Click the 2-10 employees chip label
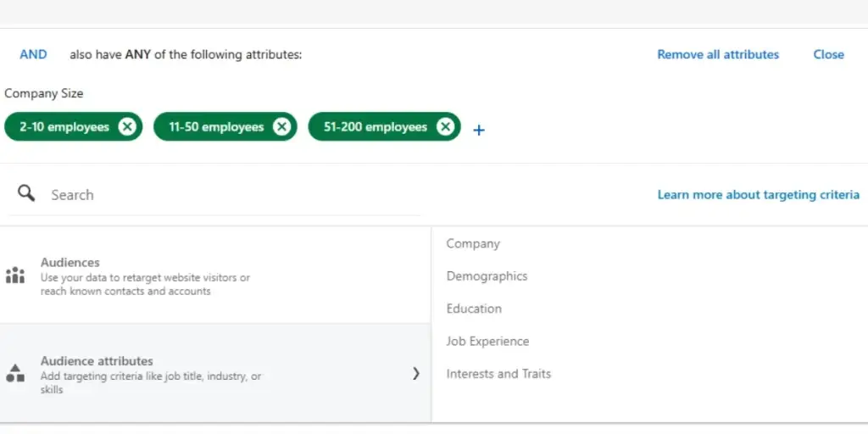Screen dimensions: 868x434 pos(64,127)
